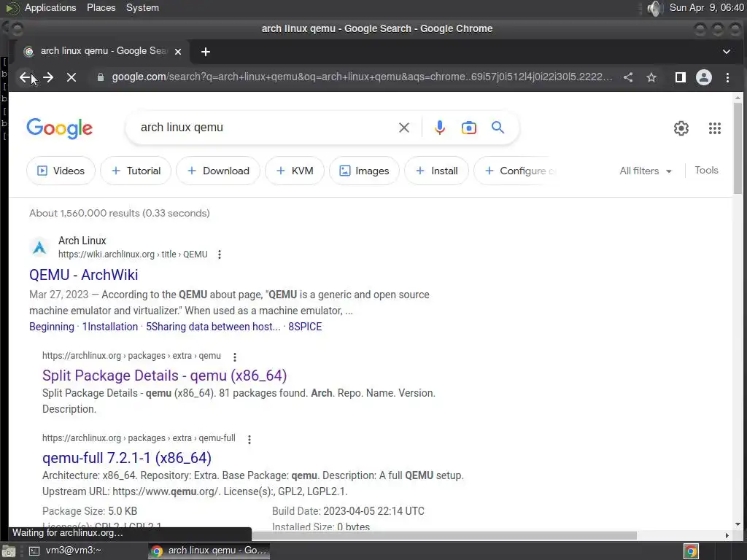Go back using browser back arrow

point(26,77)
